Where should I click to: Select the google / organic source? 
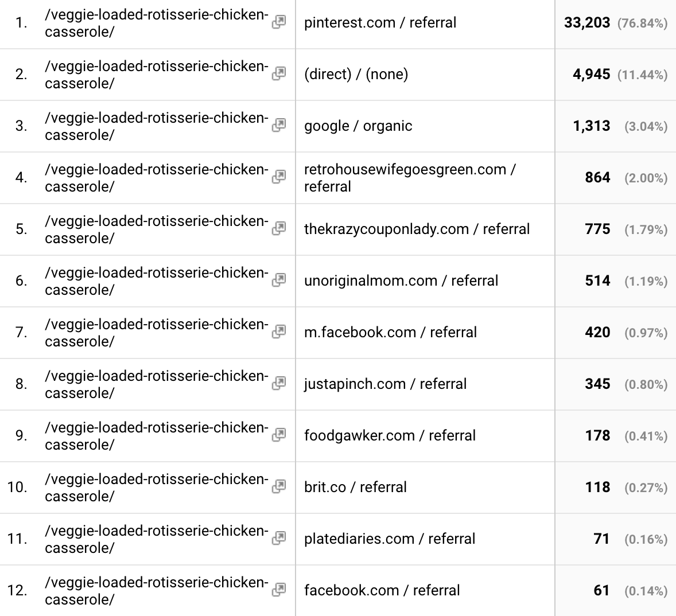pyautogui.click(x=358, y=126)
